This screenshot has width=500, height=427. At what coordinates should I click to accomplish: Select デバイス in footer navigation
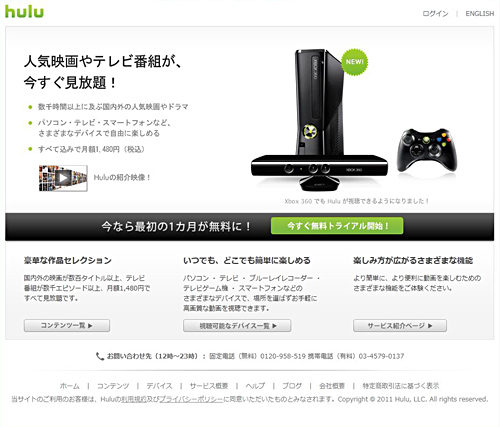coord(159,386)
